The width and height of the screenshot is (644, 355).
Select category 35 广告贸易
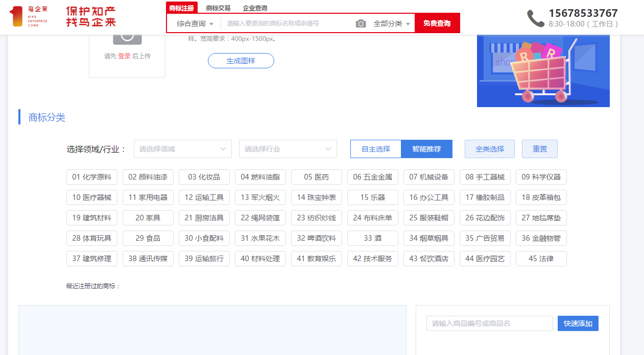pos(485,238)
